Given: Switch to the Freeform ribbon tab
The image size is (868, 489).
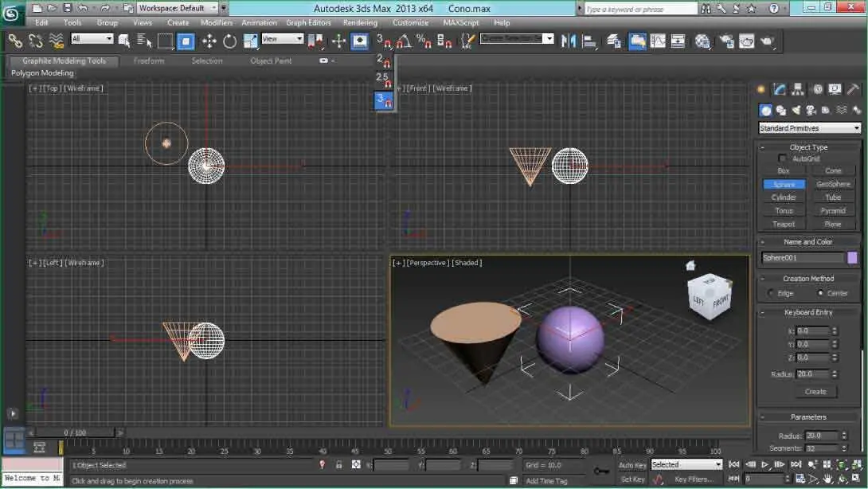Looking at the screenshot, I should [x=149, y=61].
